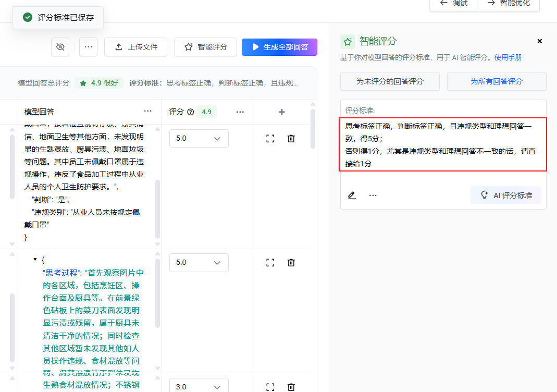Delete the second response row
The width and height of the screenshot is (557, 392).
[x=291, y=263]
